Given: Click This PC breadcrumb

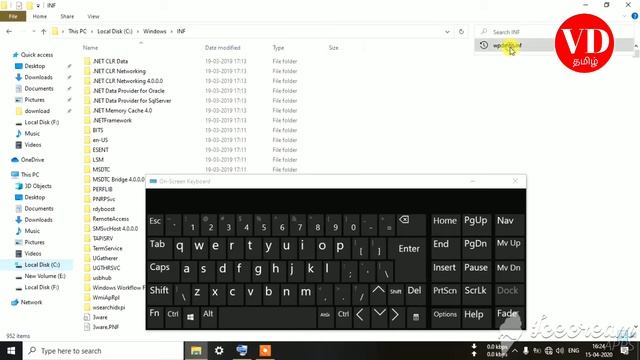Looking at the screenshot, I should pyautogui.click(x=77, y=31).
